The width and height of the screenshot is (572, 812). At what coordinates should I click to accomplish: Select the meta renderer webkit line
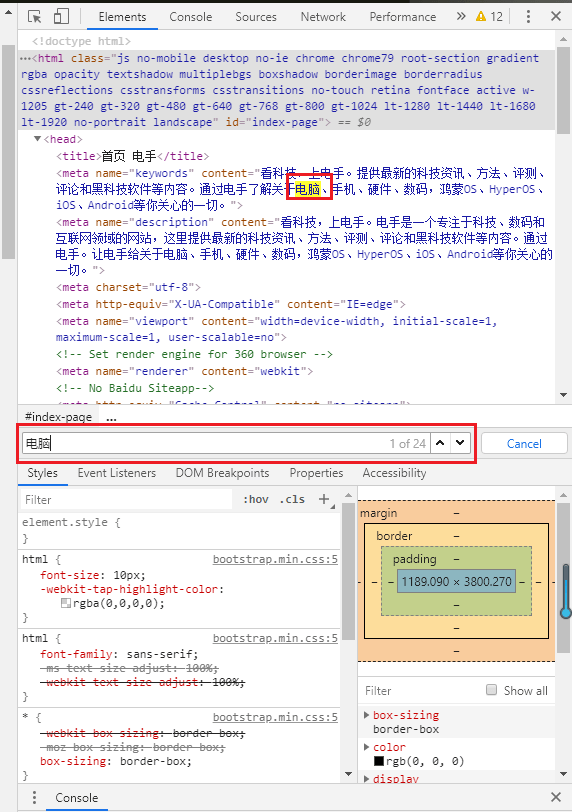point(185,371)
